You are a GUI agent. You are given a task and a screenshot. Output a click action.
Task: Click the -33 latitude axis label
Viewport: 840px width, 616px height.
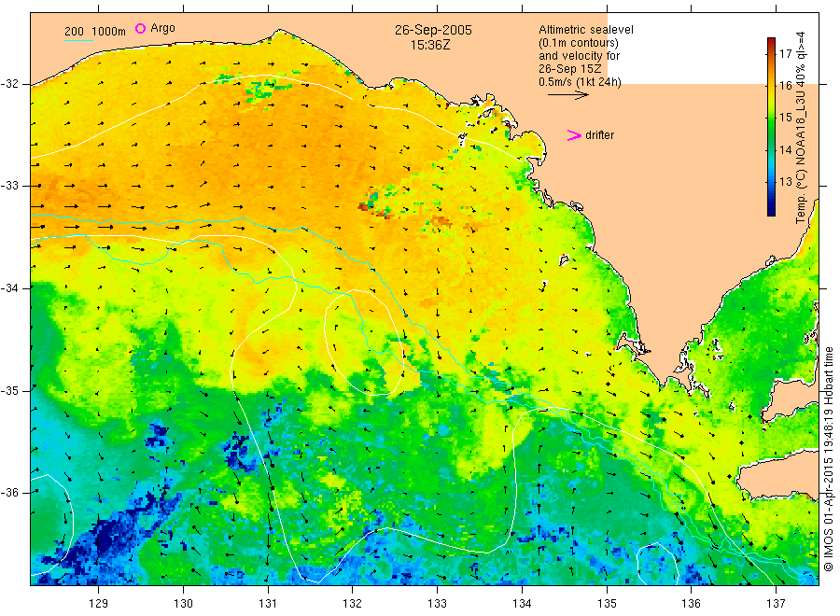pos(9,186)
